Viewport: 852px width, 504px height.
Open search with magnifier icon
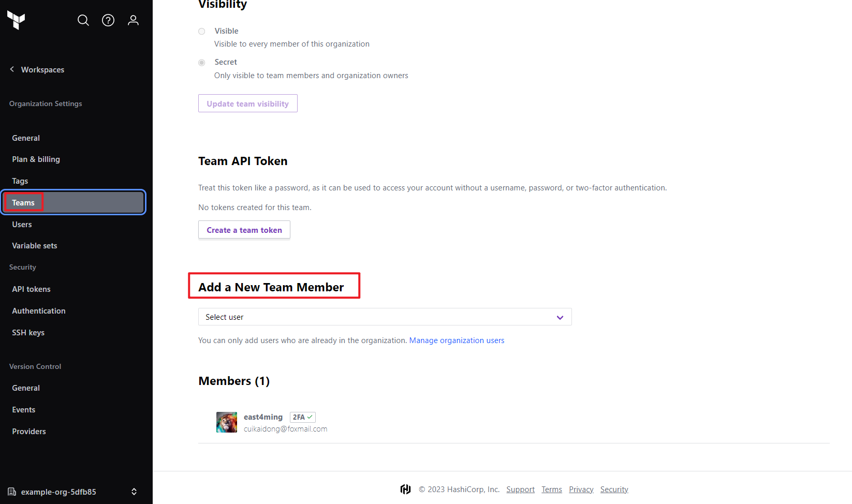83,20
